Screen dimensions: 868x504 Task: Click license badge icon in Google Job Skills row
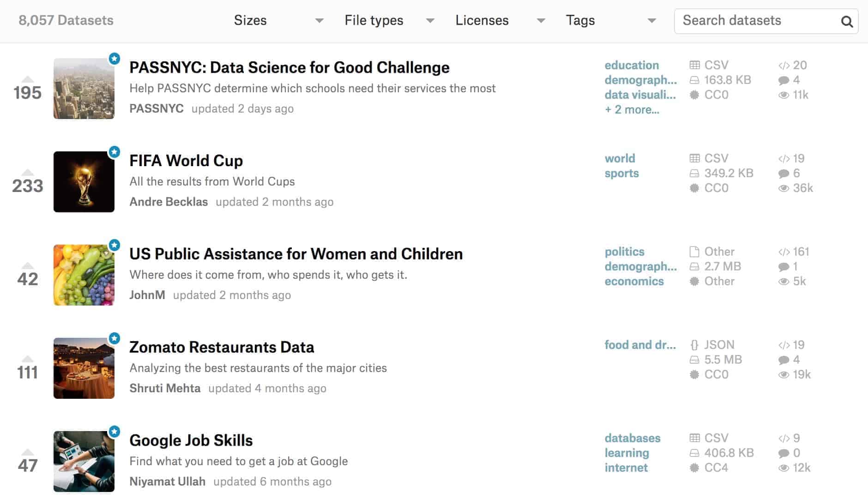click(x=694, y=468)
